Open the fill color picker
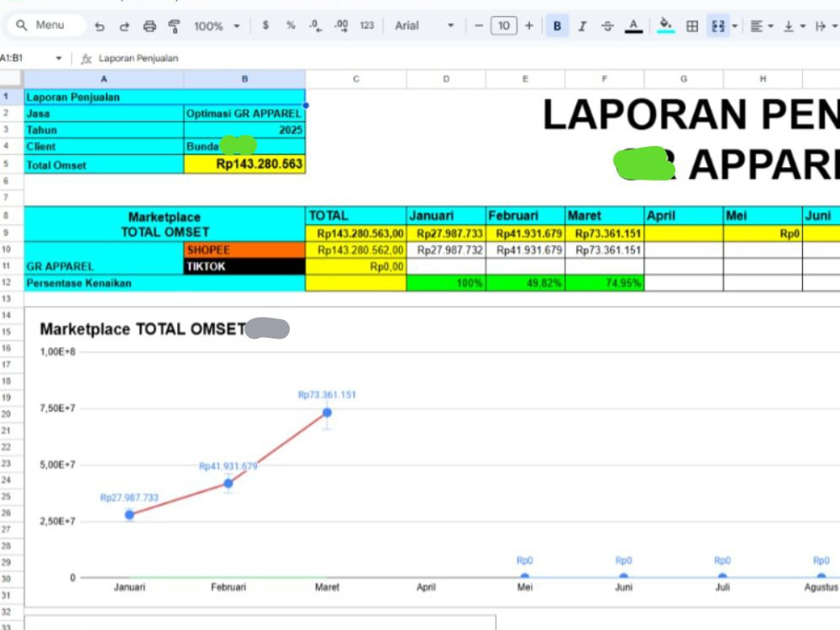The image size is (840, 630). coord(665,26)
